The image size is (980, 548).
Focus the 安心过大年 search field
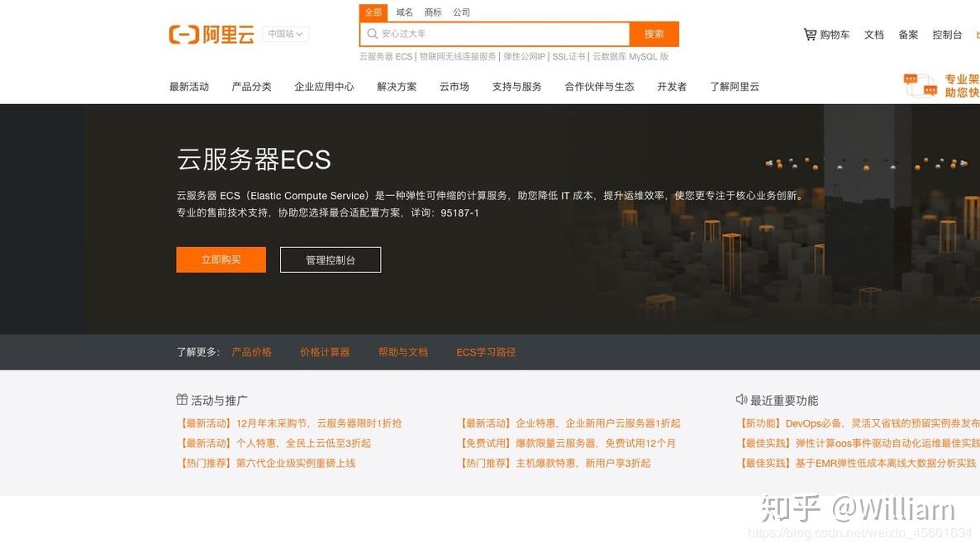tap(495, 34)
